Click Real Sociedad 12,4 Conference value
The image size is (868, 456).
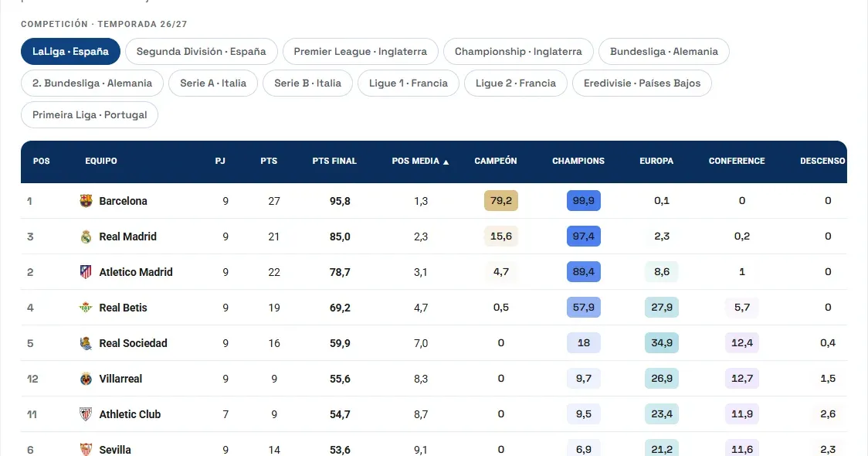coord(742,342)
